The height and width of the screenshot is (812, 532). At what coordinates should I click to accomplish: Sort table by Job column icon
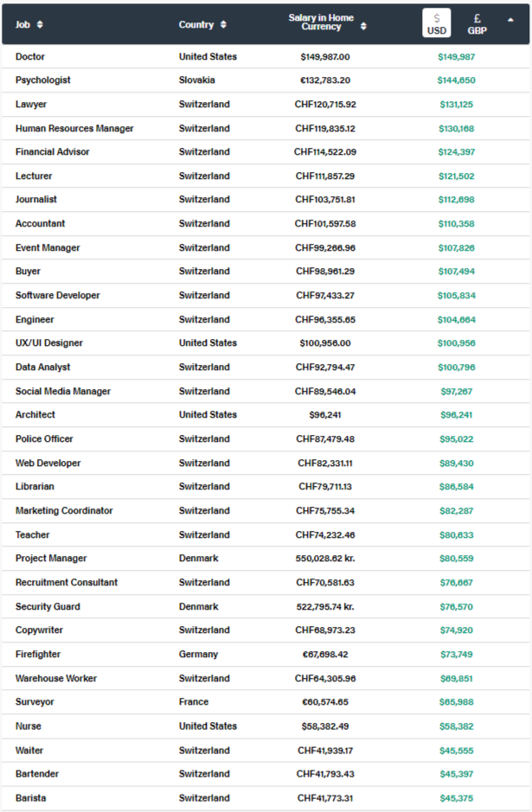click(41, 24)
